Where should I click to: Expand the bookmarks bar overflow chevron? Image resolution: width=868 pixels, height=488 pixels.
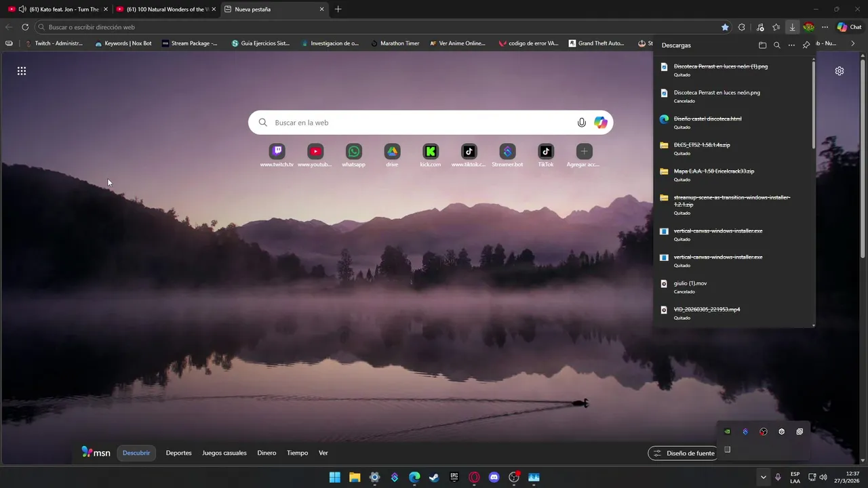point(852,43)
